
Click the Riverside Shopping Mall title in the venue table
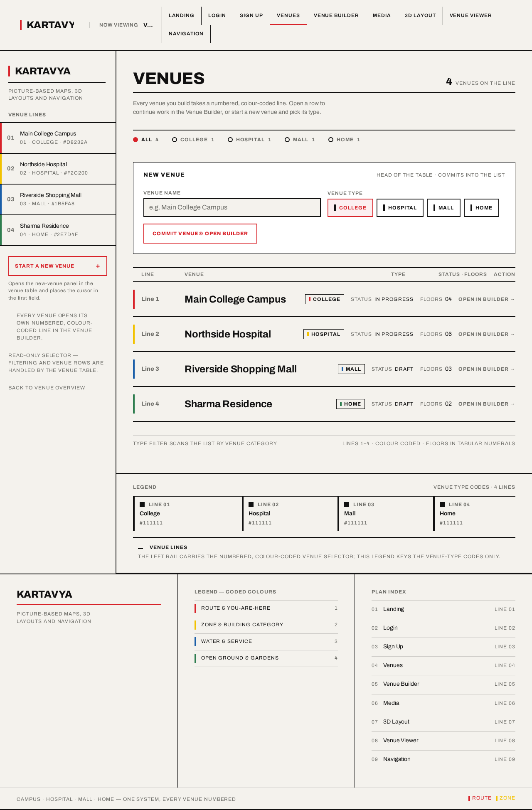241,369
